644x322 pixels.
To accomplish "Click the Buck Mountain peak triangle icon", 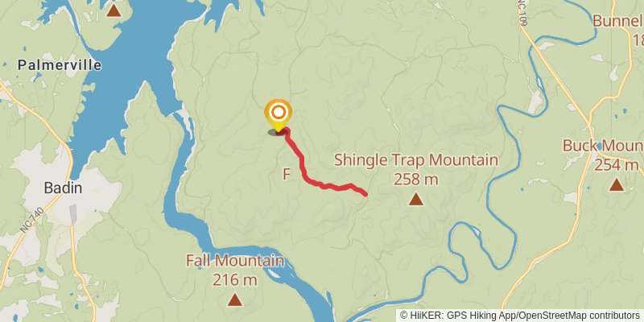I will [x=616, y=185].
